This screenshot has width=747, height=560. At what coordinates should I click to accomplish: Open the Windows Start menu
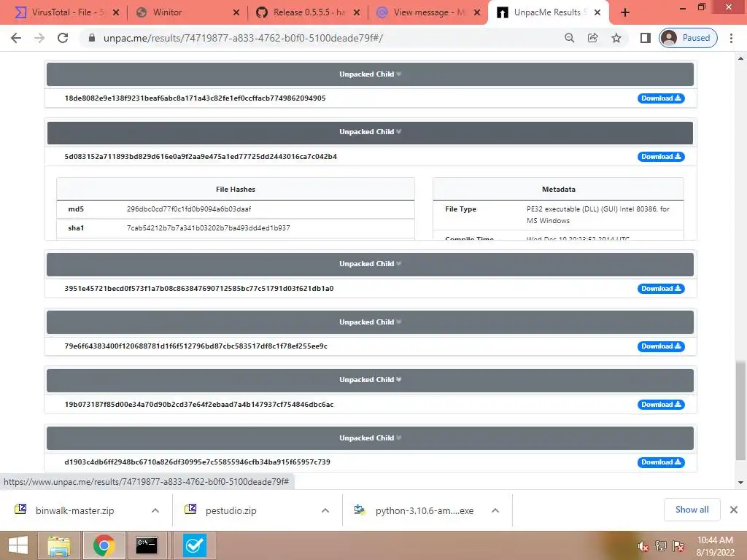(18, 545)
